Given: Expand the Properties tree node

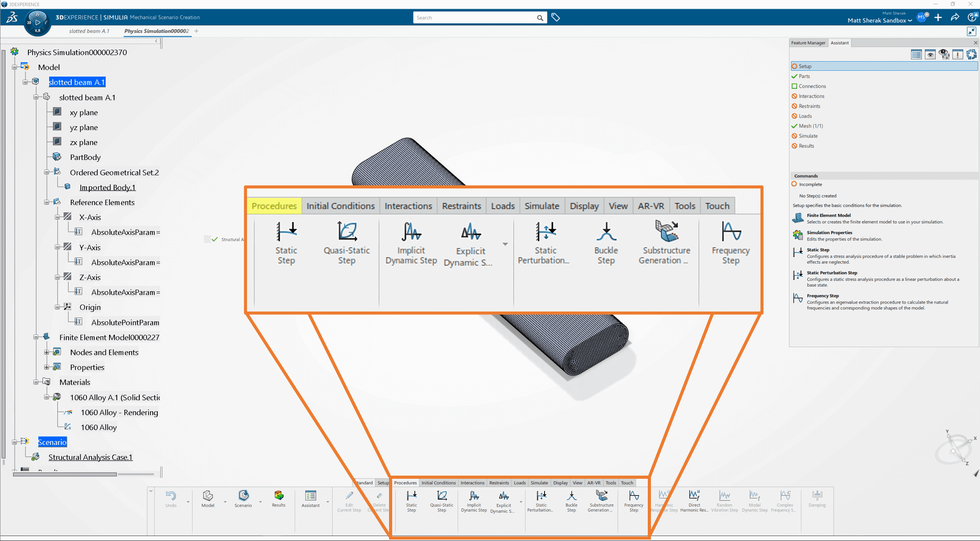Looking at the screenshot, I should pos(46,367).
